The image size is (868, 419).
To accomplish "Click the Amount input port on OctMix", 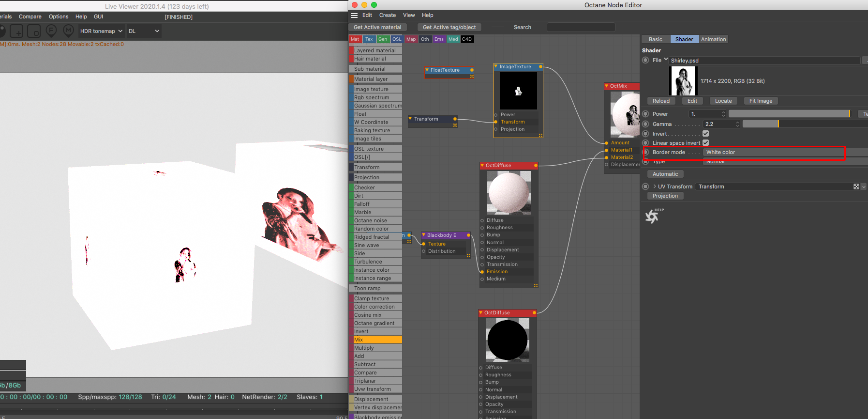I will click(x=606, y=143).
